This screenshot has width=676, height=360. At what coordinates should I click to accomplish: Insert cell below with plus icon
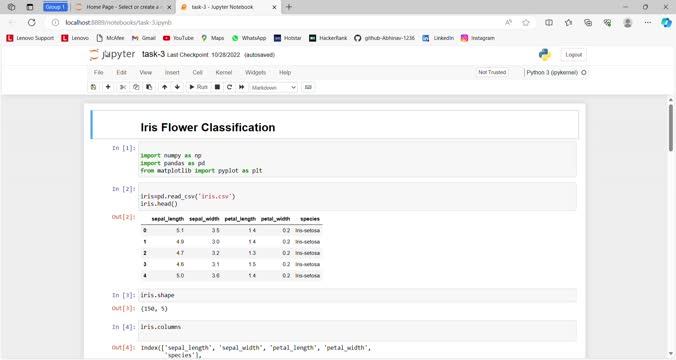click(108, 87)
